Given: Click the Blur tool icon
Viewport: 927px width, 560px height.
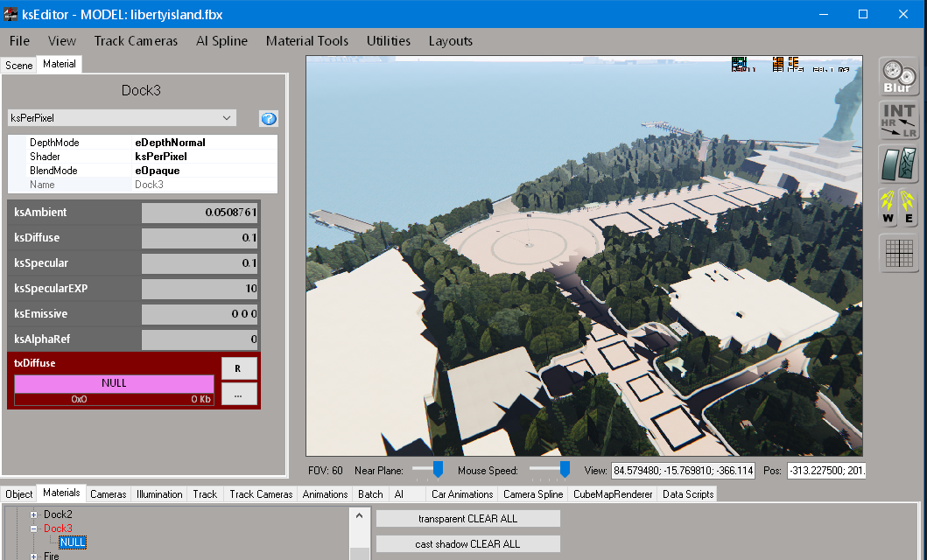Looking at the screenshot, I should tap(899, 77).
